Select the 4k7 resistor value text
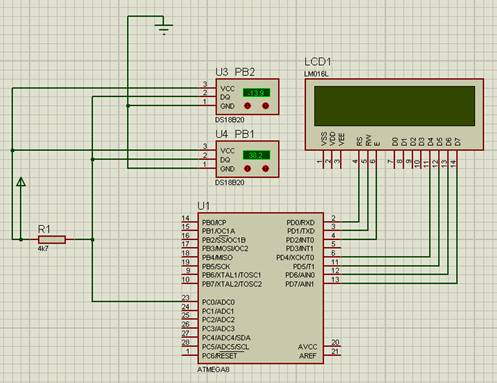Viewport: 497px width, 383px height. (x=43, y=249)
